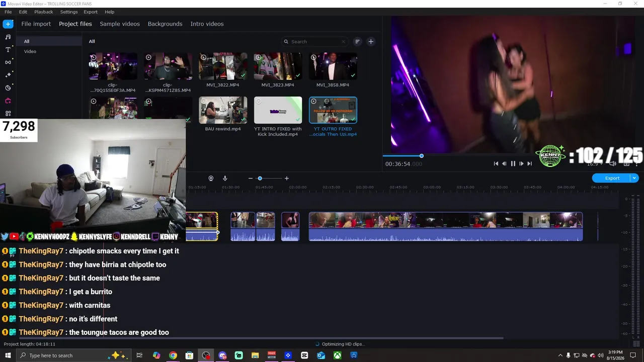Switch to Intro videos tab
644x362 pixels.
tap(207, 24)
